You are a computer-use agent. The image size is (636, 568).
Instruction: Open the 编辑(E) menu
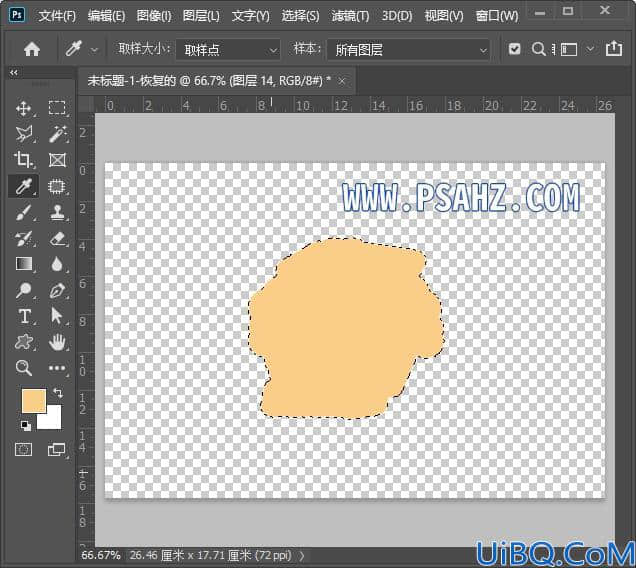(x=106, y=16)
